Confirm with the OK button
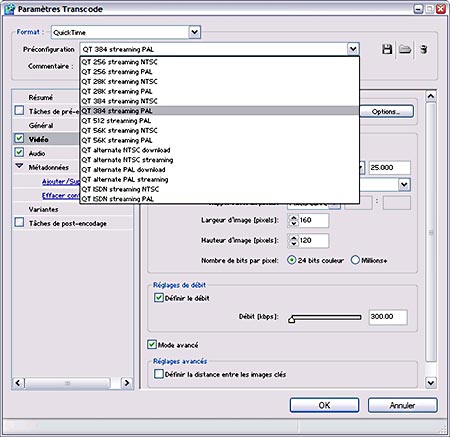Image resolution: width=450 pixels, height=437 pixels. point(324,405)
